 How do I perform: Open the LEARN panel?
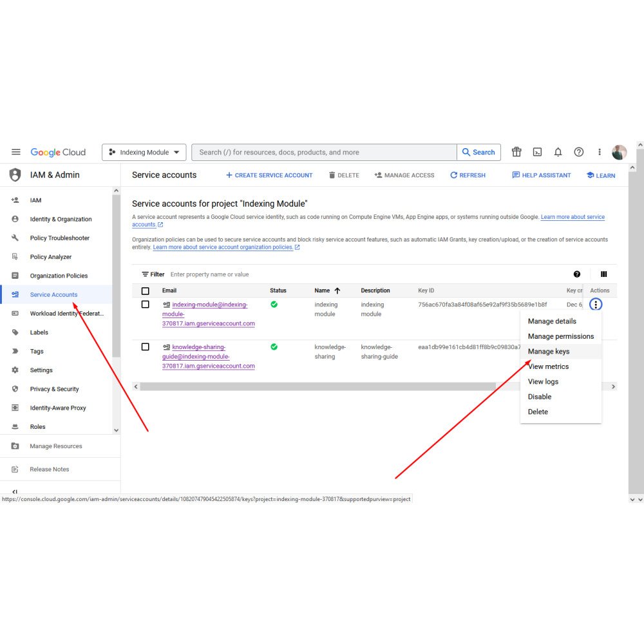(x=601, y=175)
